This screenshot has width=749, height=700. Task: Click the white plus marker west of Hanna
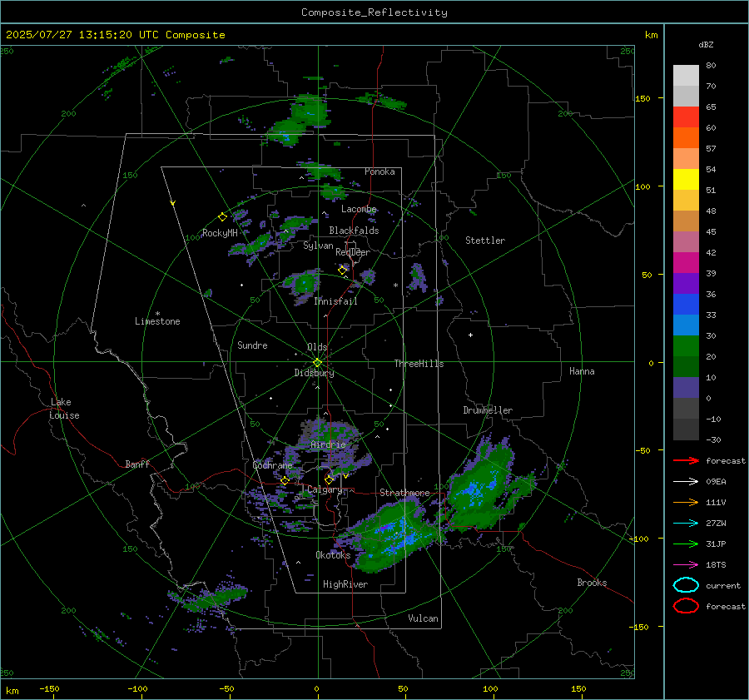[x=470, y=335]
